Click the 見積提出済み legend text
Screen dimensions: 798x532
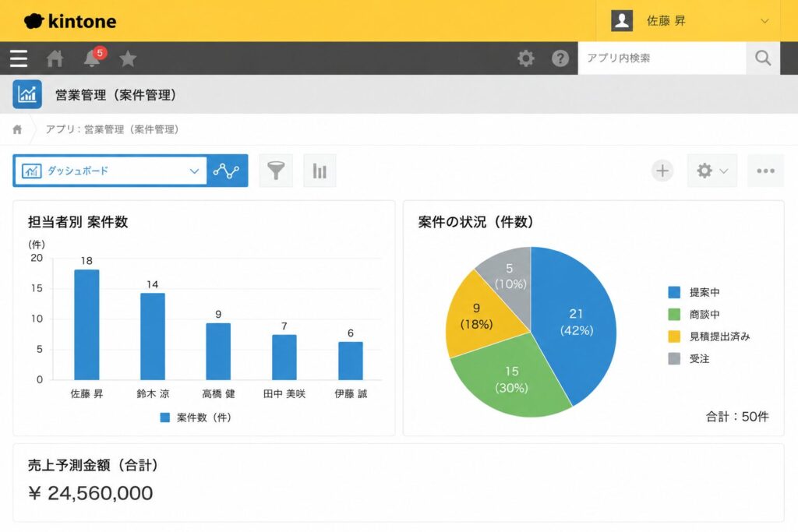point(719,336)
